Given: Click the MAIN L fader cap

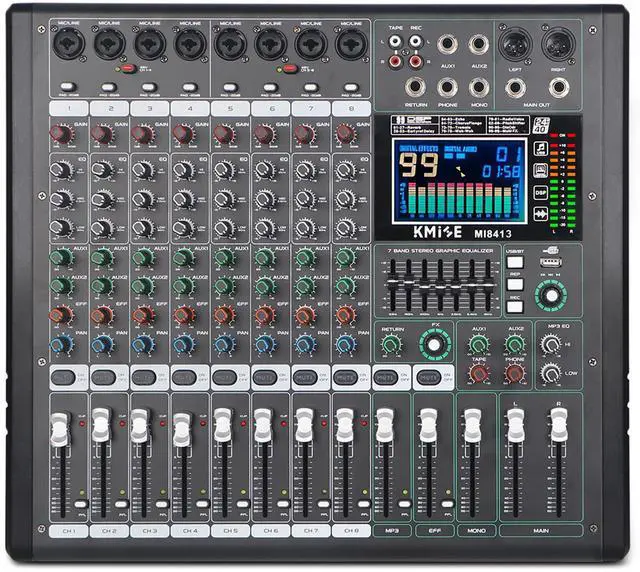Looking at the screenshot, I should [516, 425].
